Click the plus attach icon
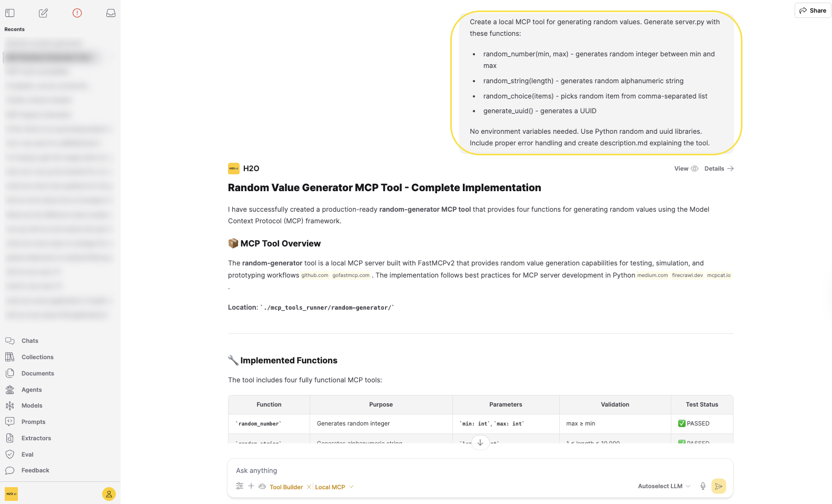 tap(251, 486)
